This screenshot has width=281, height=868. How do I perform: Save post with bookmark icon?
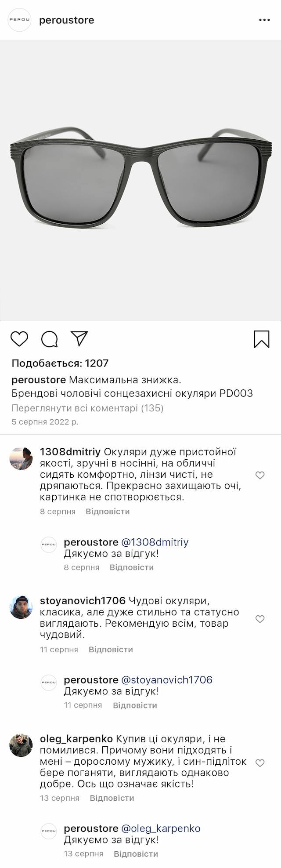(262, 339)
